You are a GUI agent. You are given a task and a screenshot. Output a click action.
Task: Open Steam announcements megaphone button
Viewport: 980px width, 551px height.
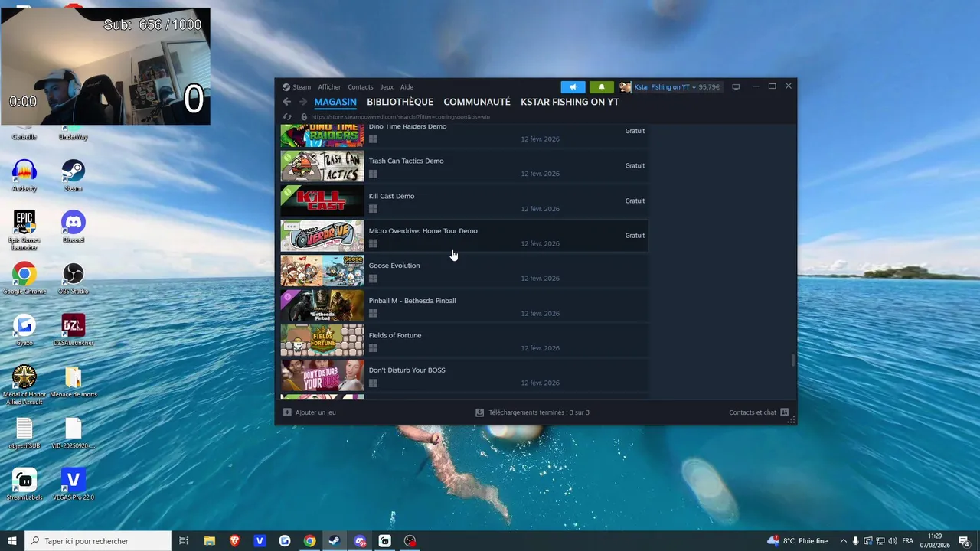(x=573, y=87)
